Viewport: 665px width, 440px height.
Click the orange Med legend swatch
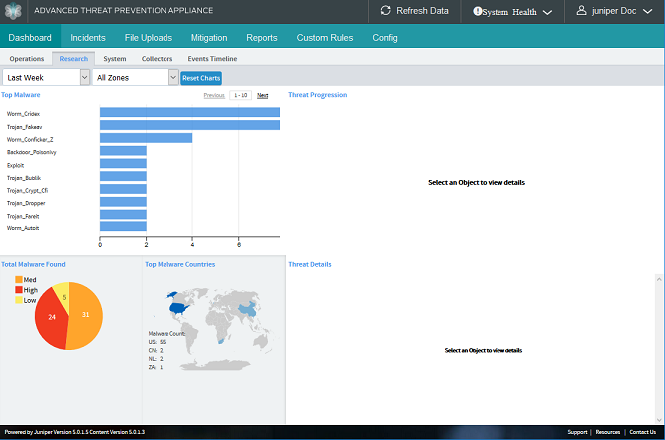[18, 280]
